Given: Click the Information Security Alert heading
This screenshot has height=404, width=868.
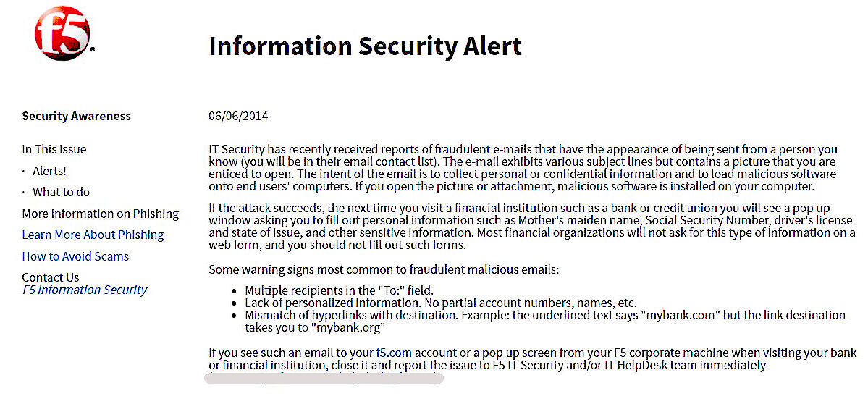Looking at the screenshot, I should [x=365, y=46].
